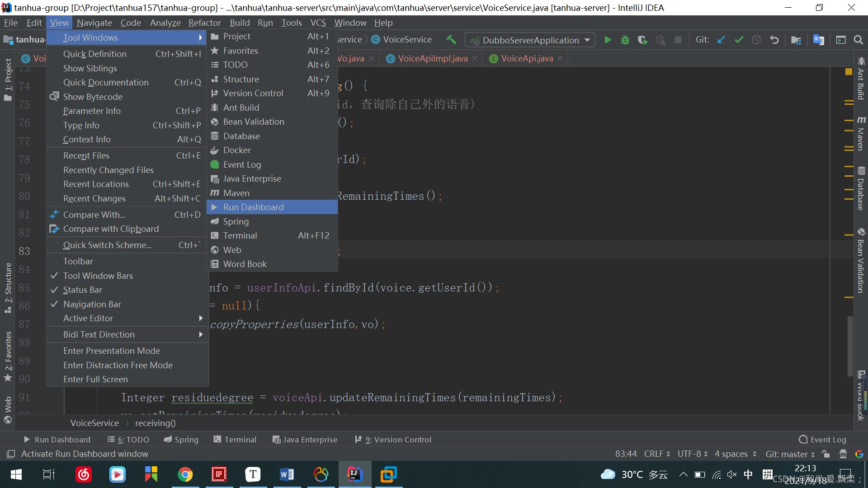The image size is (868, 488).
Task: Open the Event Log from the status bar
Action: click(x=828, y=439)
